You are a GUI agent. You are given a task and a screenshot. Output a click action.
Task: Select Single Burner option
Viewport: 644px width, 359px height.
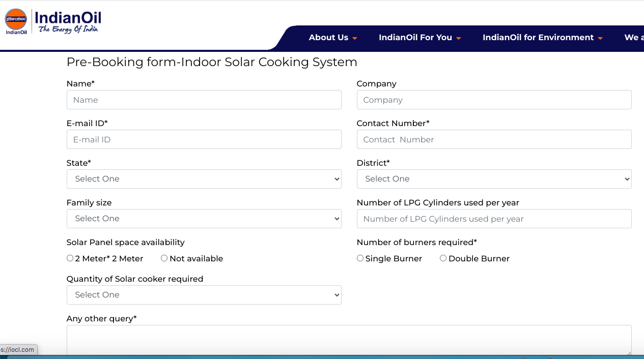[360, 258]
